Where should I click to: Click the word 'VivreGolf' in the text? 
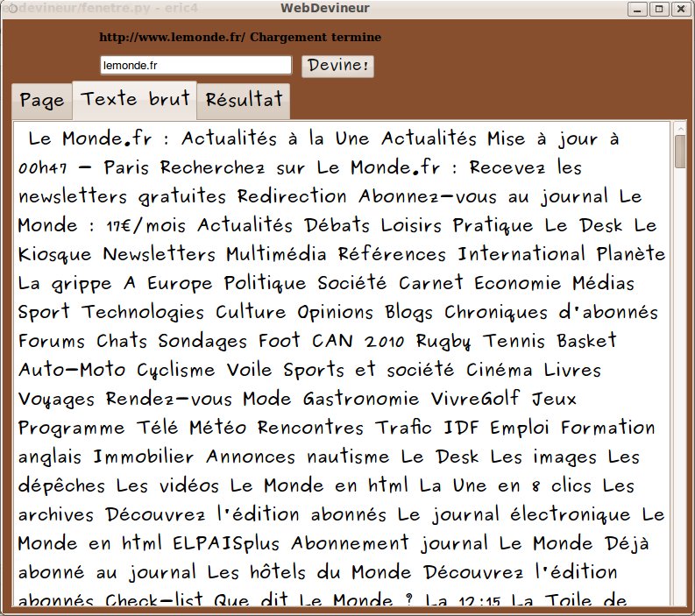(475, 399)
